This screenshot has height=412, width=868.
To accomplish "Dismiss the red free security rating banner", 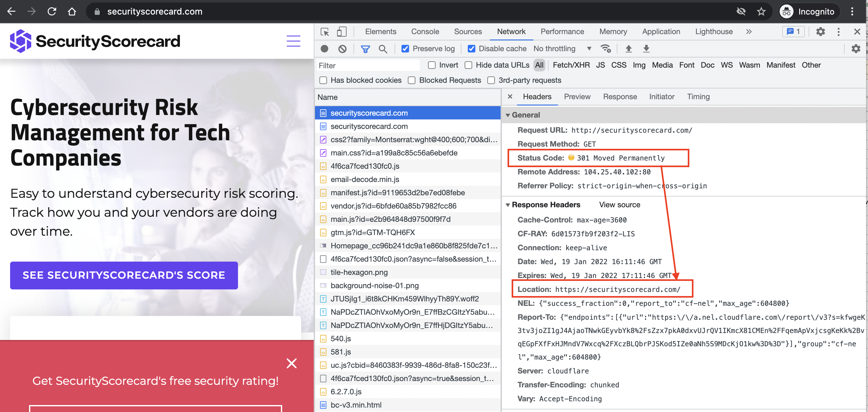I will (291, 363).
